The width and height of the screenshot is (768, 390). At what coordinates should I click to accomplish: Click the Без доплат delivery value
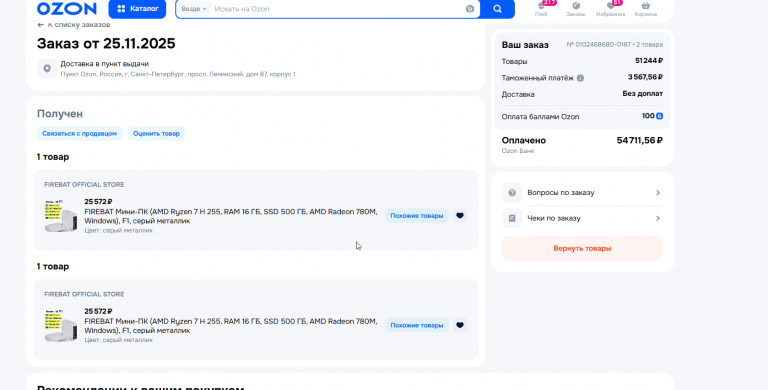pos(643,94)
